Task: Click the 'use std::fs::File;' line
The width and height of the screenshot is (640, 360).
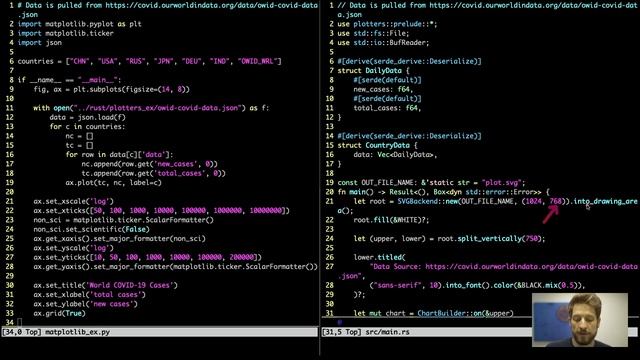Action: point(373,33)
